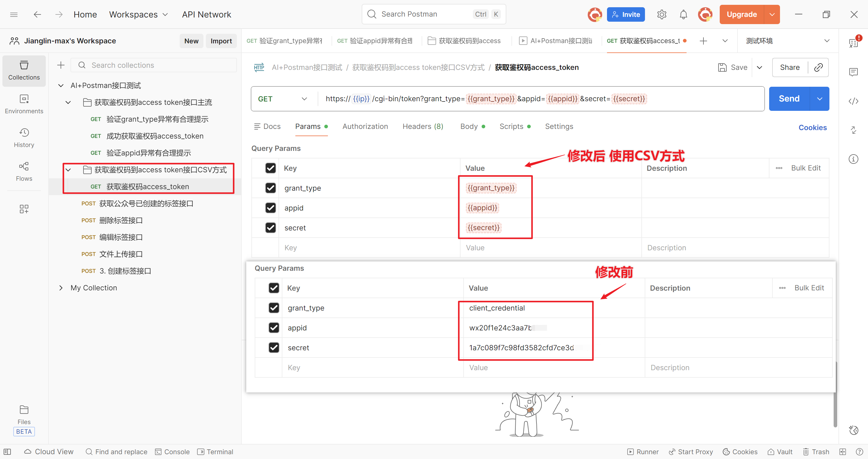Image resolution: width=868 pixels, height=459 pixels.
Task: Click the New button
Action: tap(191, 41)
